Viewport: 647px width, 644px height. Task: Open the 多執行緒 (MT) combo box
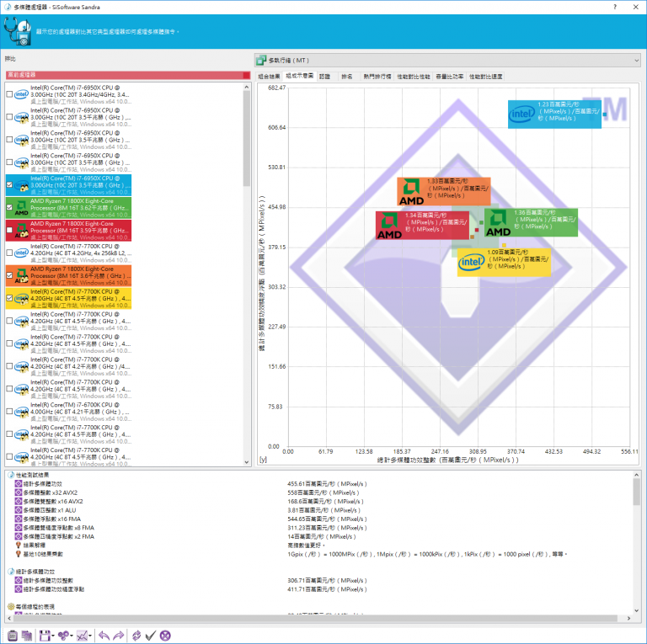(447, 61)
